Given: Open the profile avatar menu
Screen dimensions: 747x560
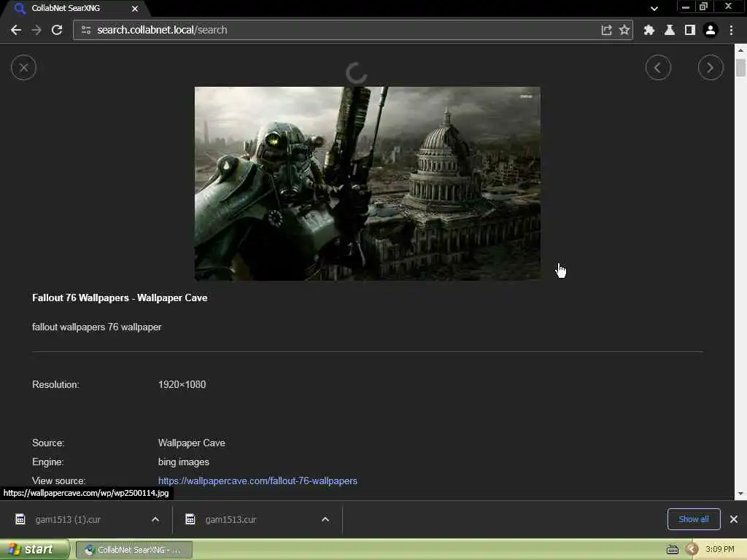Looking at the screenshot, I should (x=711, y=30).
